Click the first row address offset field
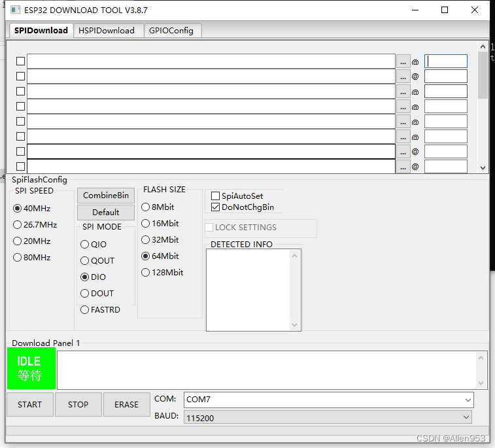The height and width of the screenshot is (448, 495). coord(446,61)
